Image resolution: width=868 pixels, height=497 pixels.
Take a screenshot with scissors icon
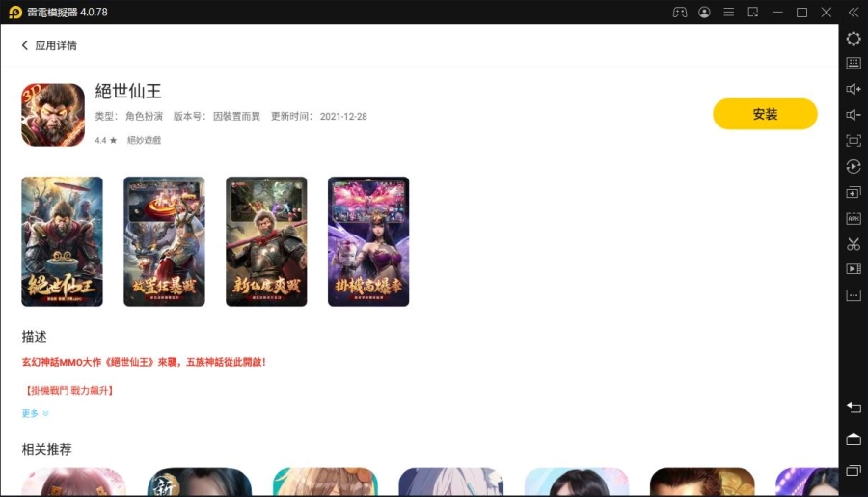(854, 244)
